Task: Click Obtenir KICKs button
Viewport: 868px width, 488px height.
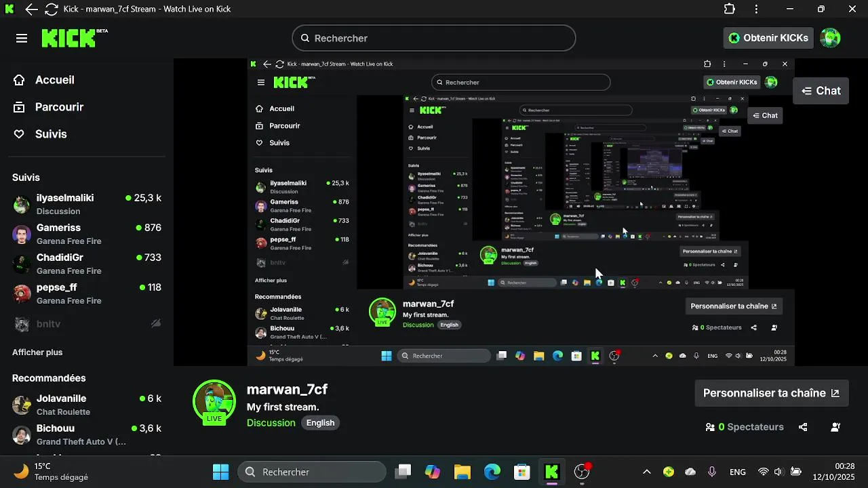Action: click(768, 38)
